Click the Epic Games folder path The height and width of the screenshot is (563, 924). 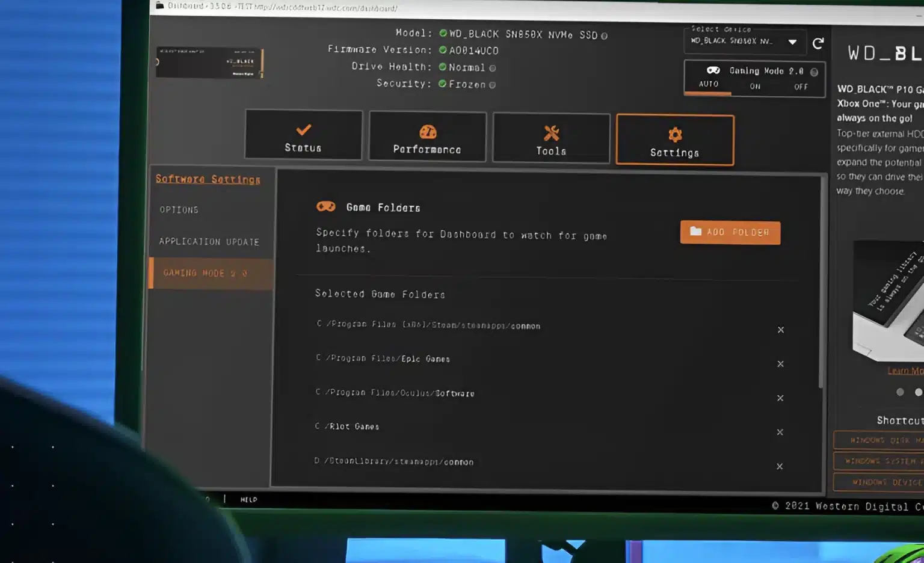(x=383, y=358)
